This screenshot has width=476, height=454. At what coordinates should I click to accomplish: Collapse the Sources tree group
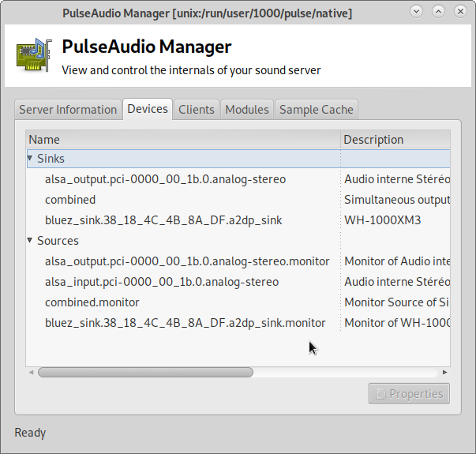click(30, 240)
